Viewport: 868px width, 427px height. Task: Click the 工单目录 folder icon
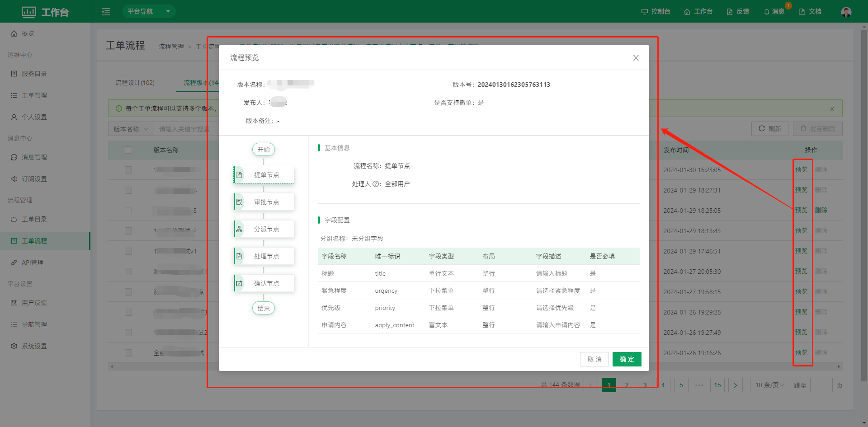[x=14, y=219]
